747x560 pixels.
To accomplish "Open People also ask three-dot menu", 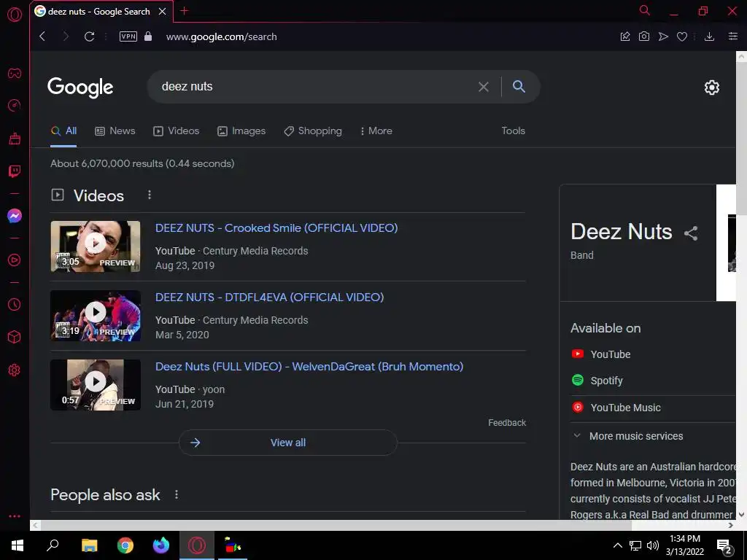I will pyautogui.click(x=177, y=494).
